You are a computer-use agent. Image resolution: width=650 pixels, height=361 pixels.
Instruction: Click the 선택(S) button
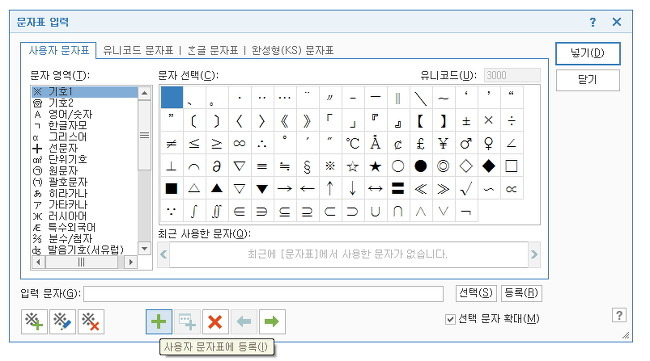pyautogui.click(x=476, y=293)
